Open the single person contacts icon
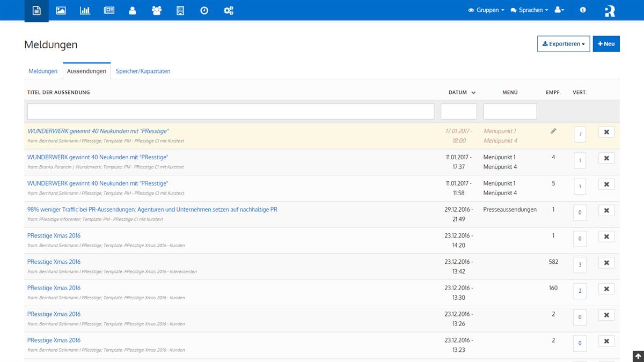The width and height of the screenshot is (644, 362). 133,10
